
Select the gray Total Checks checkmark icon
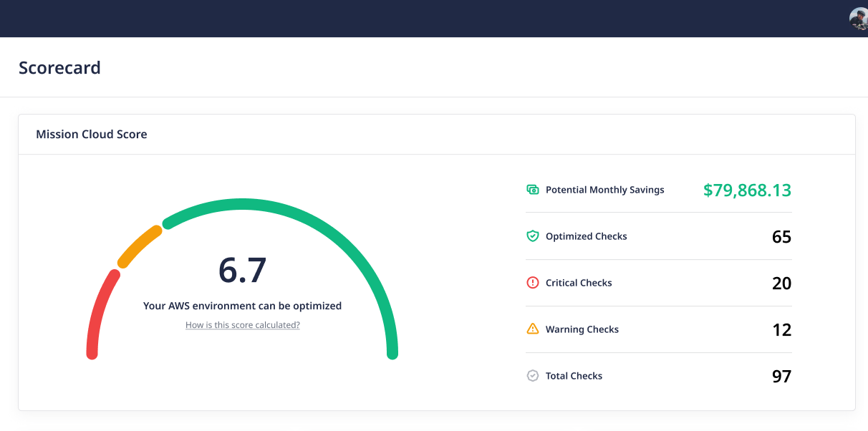click(x=532, y=375)
